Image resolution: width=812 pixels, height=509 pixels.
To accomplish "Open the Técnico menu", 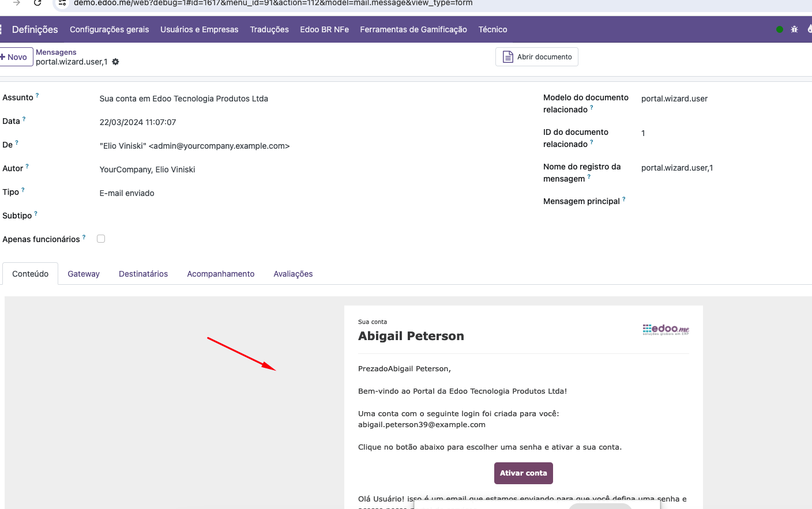I will [493, 29].
